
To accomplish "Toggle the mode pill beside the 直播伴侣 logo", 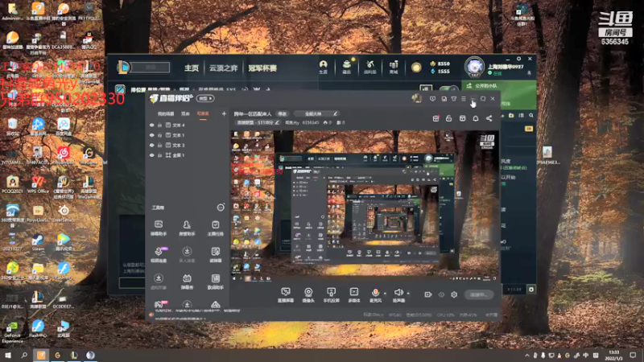I will click(206, 98).
